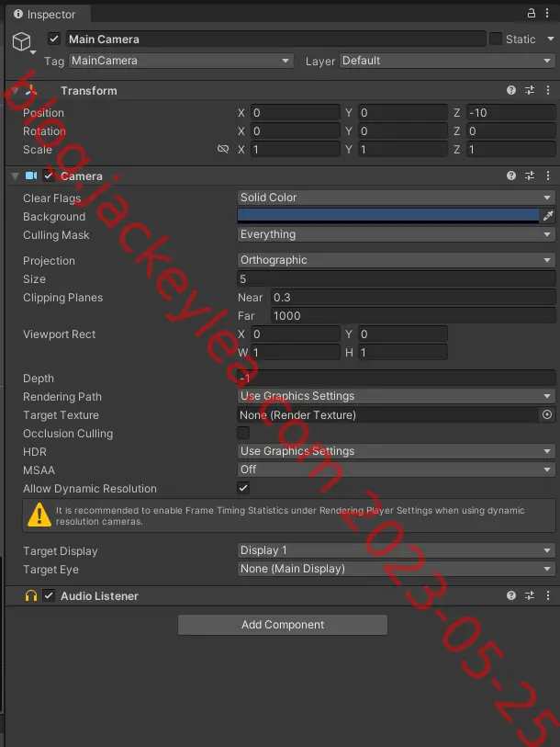Click the Far clipping plane field
Viewport: 560px width, 747px height.
click(x=413, y=315)
